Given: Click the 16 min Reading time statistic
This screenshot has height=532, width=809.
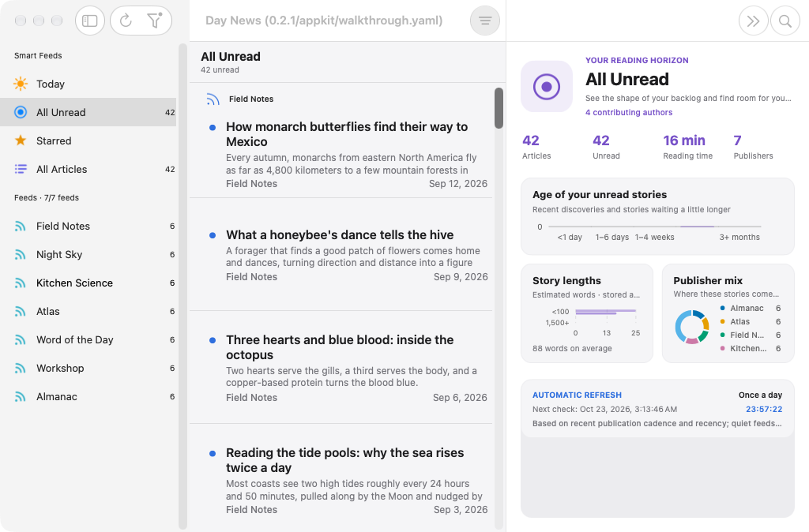Looking at the screenshot, I should [x=687, y=147].
